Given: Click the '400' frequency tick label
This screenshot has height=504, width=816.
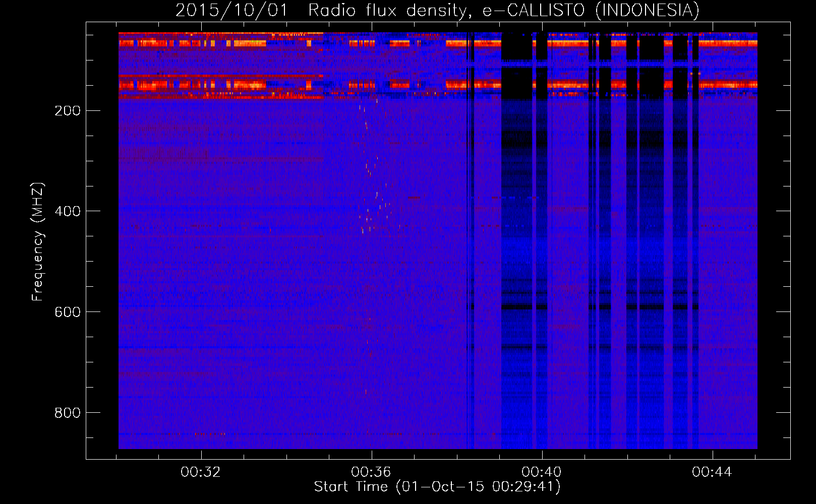Looking at the screenshot, I should point(68,212).
